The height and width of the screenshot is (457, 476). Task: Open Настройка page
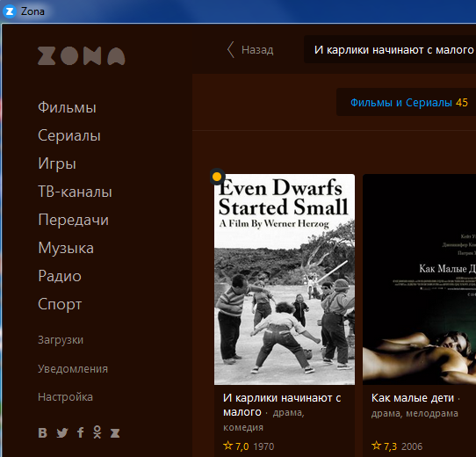pos(65,397)
